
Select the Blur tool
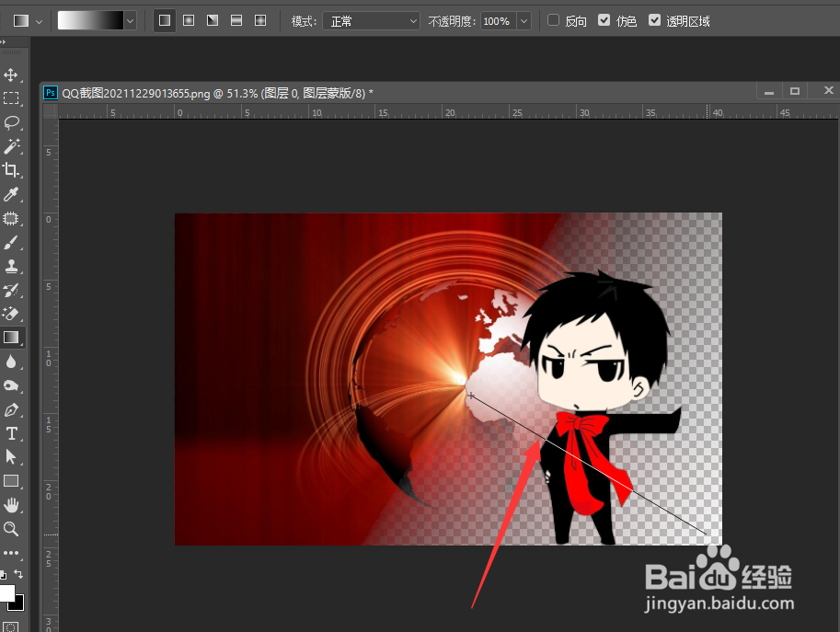point(11,362)
